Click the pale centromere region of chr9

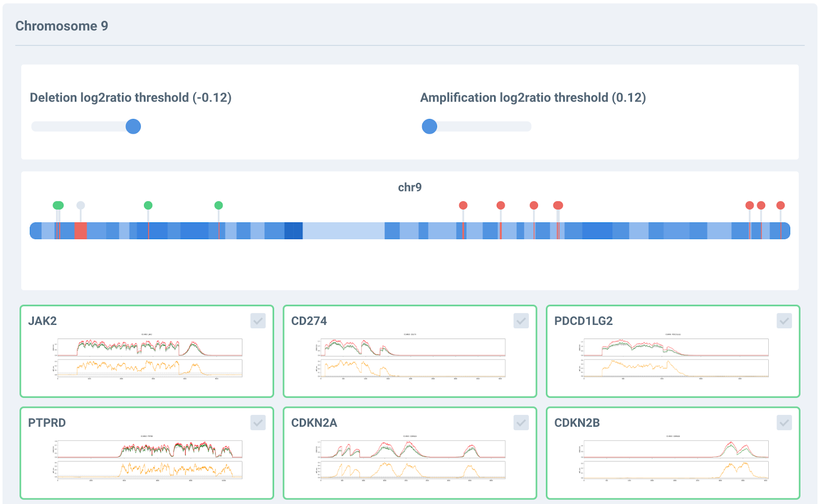point(343,230)
